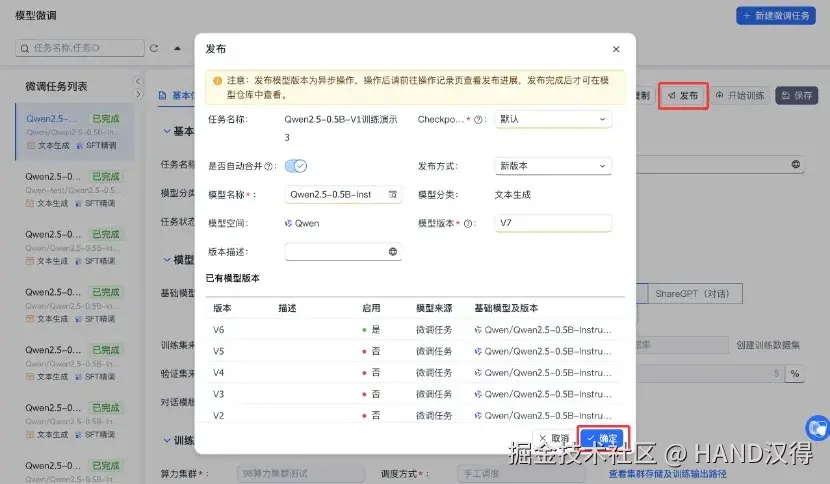Click the help icon next to 模型版本 label
The width and height of the screenshot is (830, 484).
468,223
